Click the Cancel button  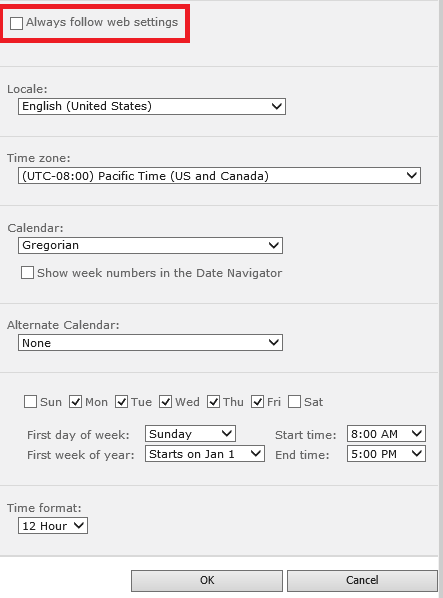pos(362,580)
